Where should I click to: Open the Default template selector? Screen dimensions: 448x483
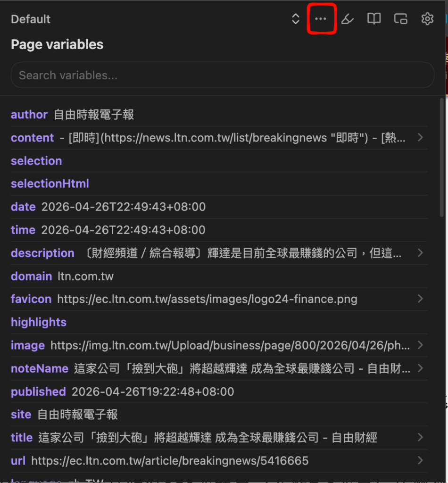(31, 19)
